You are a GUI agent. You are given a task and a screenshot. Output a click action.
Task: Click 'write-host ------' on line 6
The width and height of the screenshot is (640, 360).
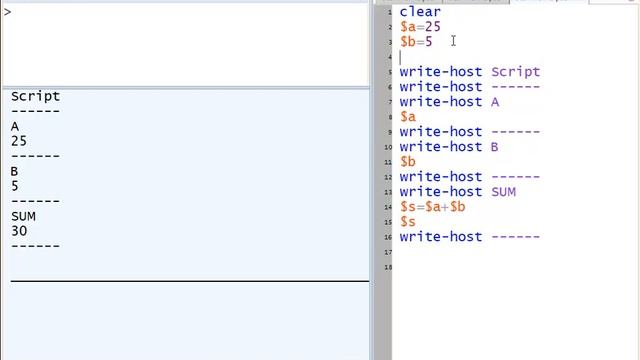470,87
